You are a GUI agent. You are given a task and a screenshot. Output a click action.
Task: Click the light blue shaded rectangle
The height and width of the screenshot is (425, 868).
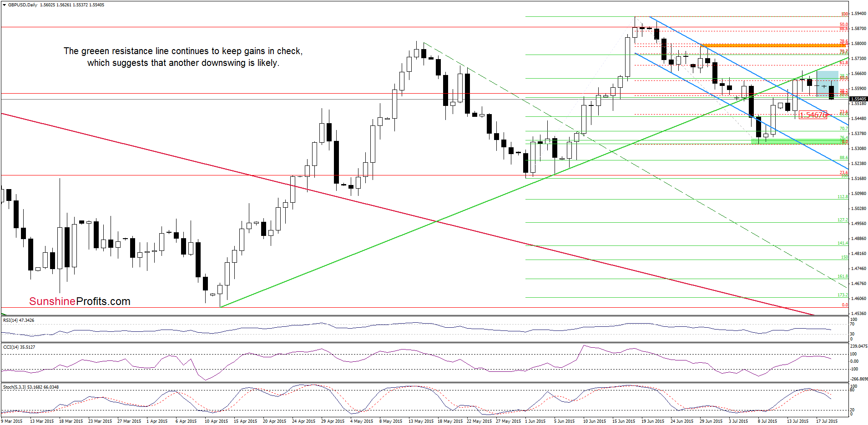828,83
